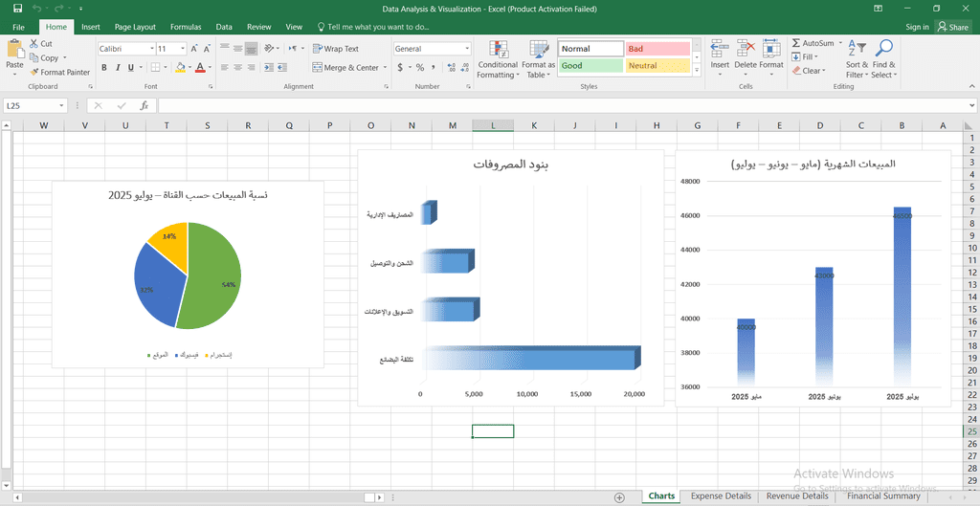
Task: Switch to the Page Layout ribbon tab
Action: coord(135,27)
